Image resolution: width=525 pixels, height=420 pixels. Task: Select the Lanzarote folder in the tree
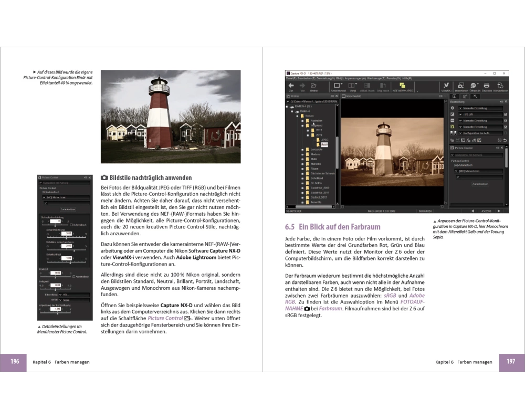point(316,149)
